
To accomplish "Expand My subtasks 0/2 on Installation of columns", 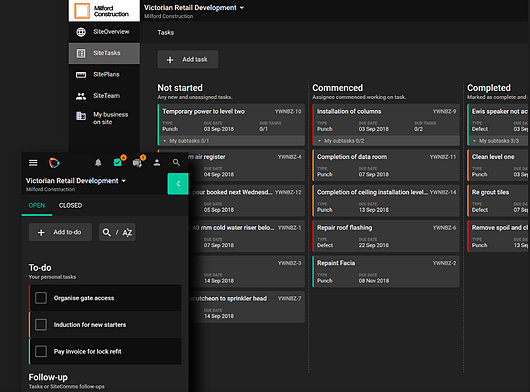I will 386,141.
